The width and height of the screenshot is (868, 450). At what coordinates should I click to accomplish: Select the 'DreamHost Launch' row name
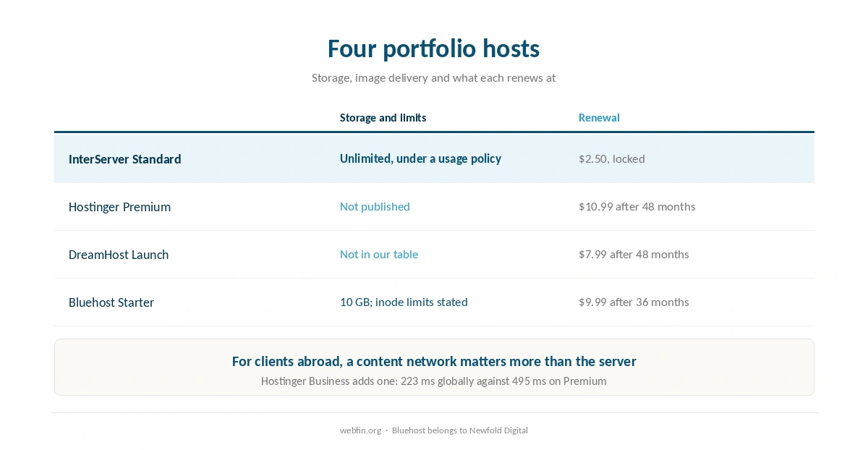tap(119, 255)
